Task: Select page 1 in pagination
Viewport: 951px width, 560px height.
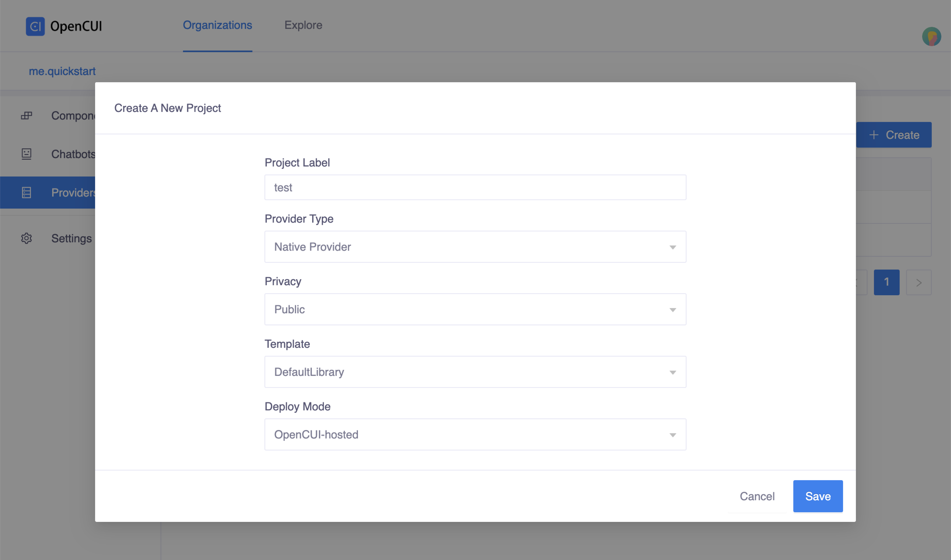Action: point(886,282)
